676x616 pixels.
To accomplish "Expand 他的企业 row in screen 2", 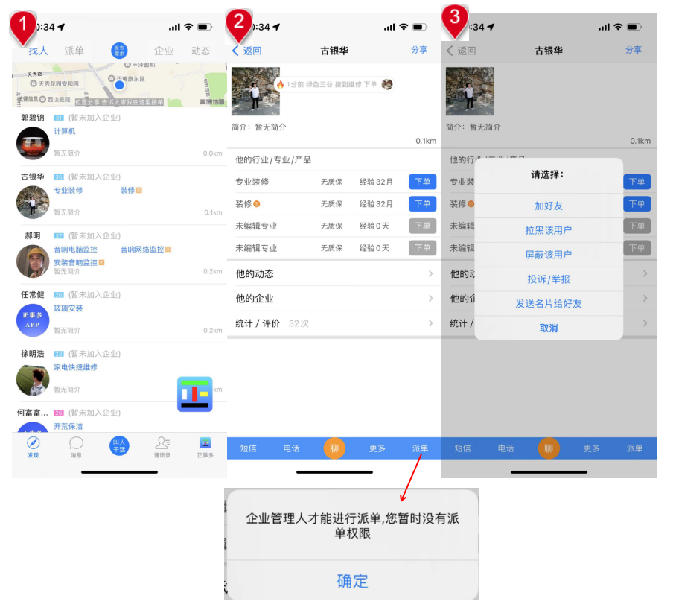I will [x=334, y=299].
